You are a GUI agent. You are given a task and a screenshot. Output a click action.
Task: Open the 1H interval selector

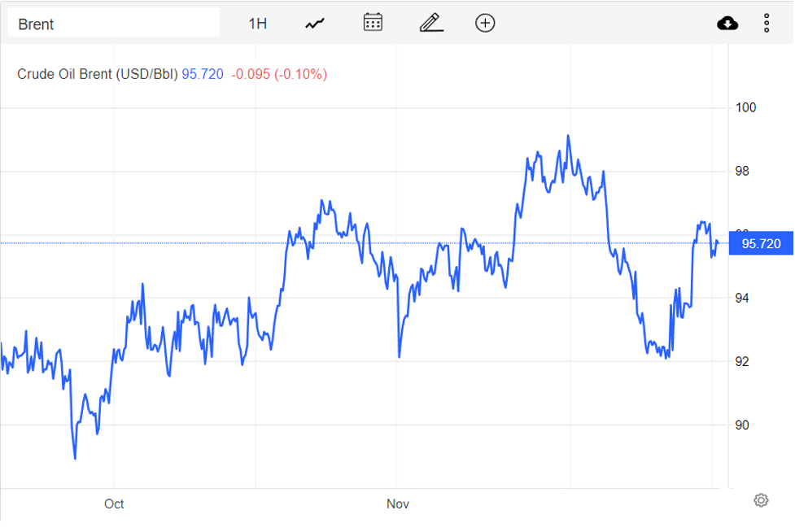pos(257,24)
